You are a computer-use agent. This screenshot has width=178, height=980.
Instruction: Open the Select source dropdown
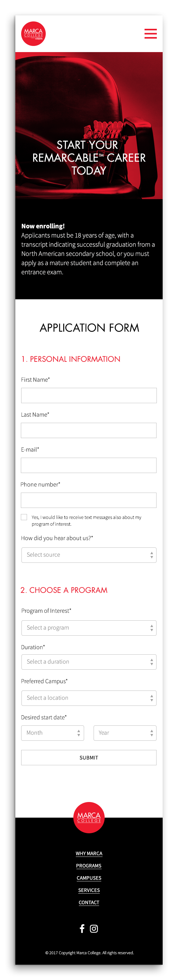point(89,555)
